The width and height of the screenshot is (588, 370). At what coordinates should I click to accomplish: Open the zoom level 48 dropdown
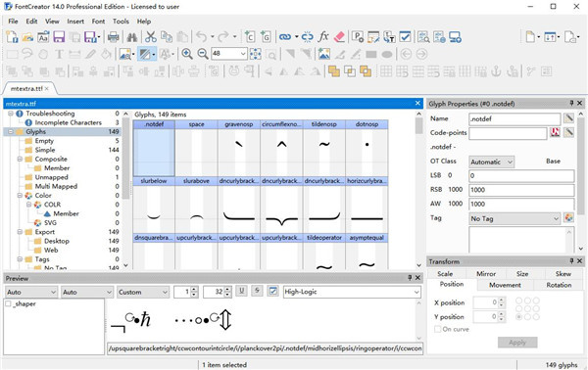click(243, 54)
